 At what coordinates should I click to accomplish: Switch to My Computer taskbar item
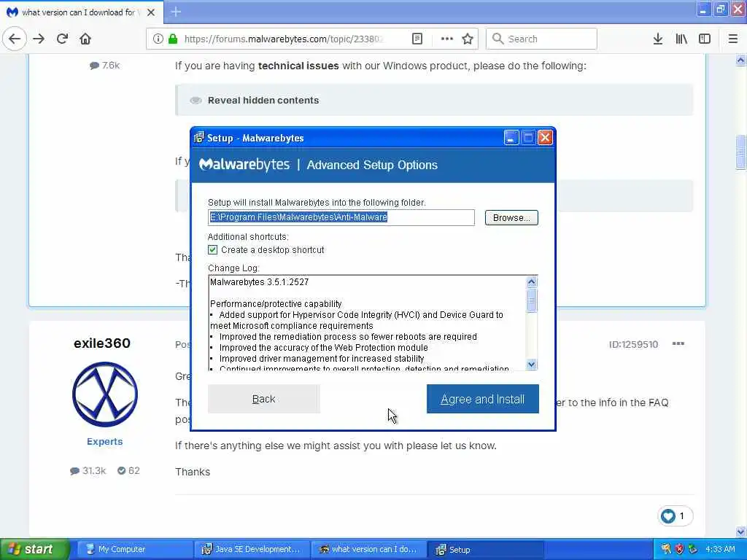135,549
